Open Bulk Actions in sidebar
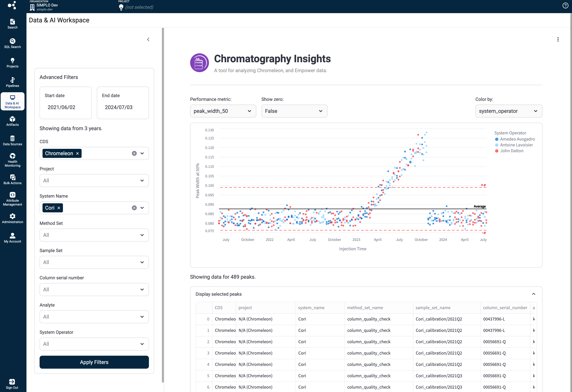Image resolution: width=572 pixels, height=392 pixels. 12,179
